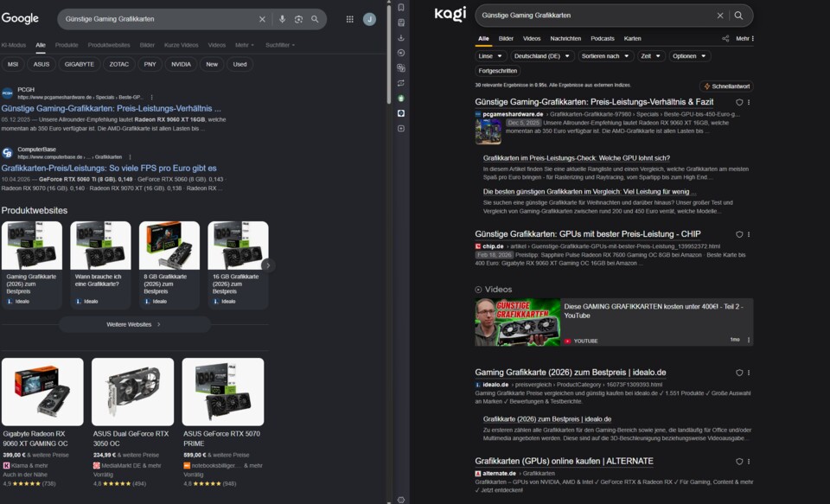Expand the Google Suchfilter menu
830x504 pixels.
click(280, 45)
